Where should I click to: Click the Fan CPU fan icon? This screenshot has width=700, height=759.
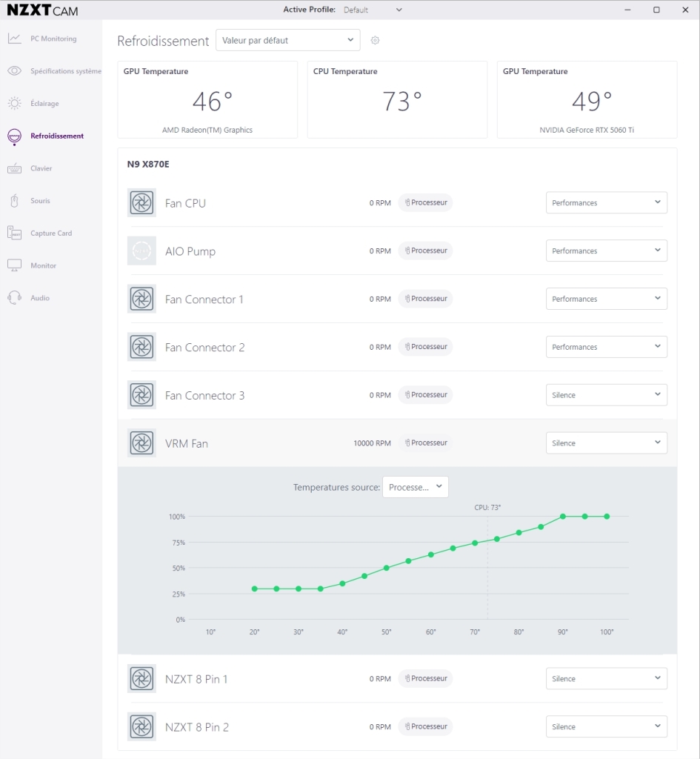pyautogui.click(x=141, y=203)
